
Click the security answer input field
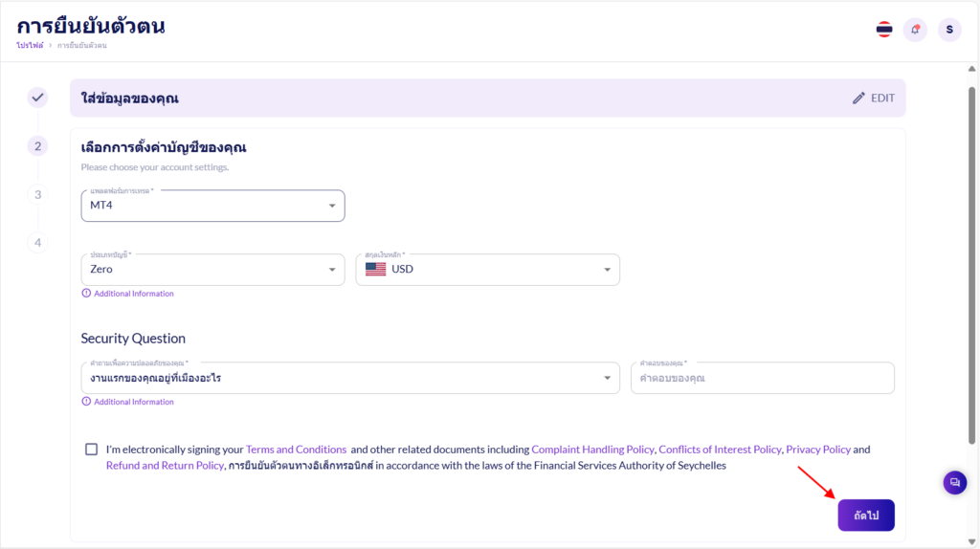pos(762,378)
